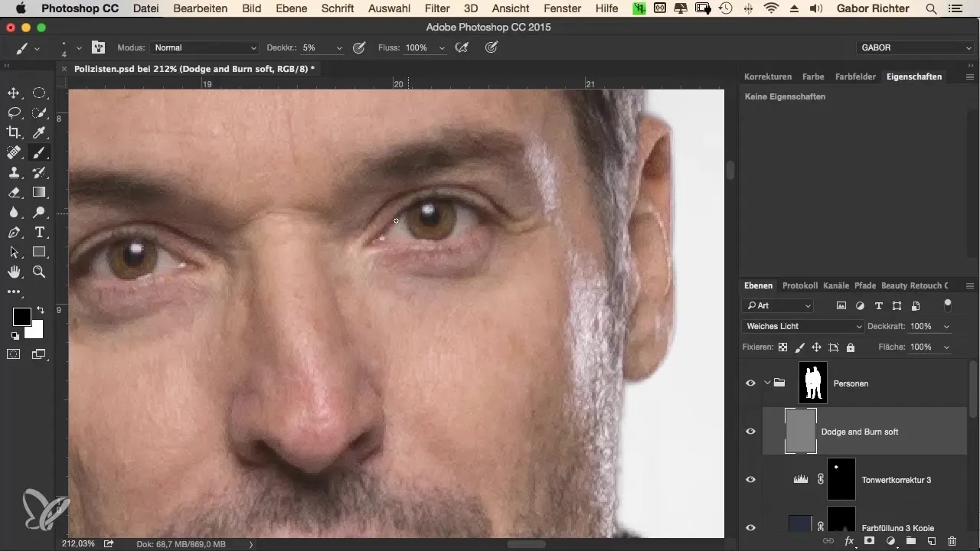Add a layer style (fx)

pos(849,541)
